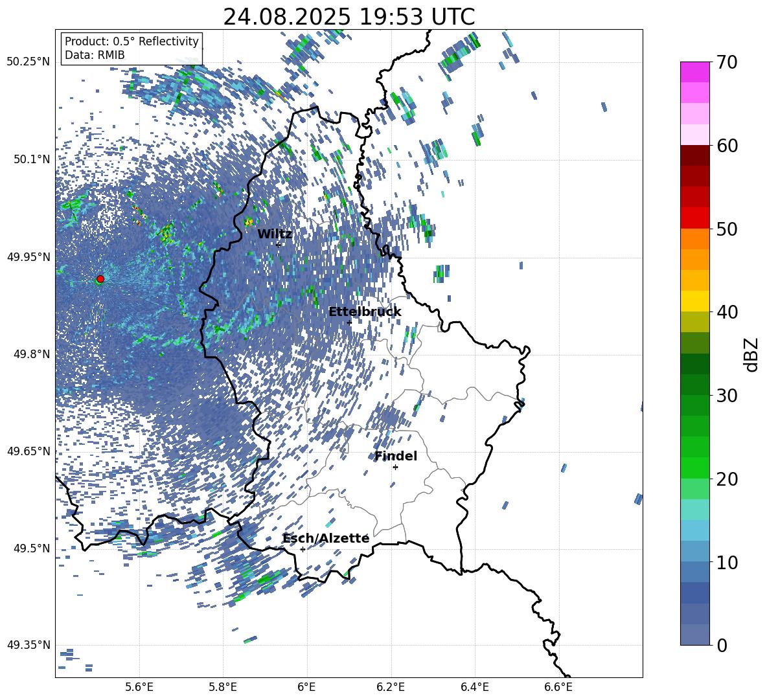
Task: Click the bright red colorbar segment just above 50
Action: tap(694, 218)
